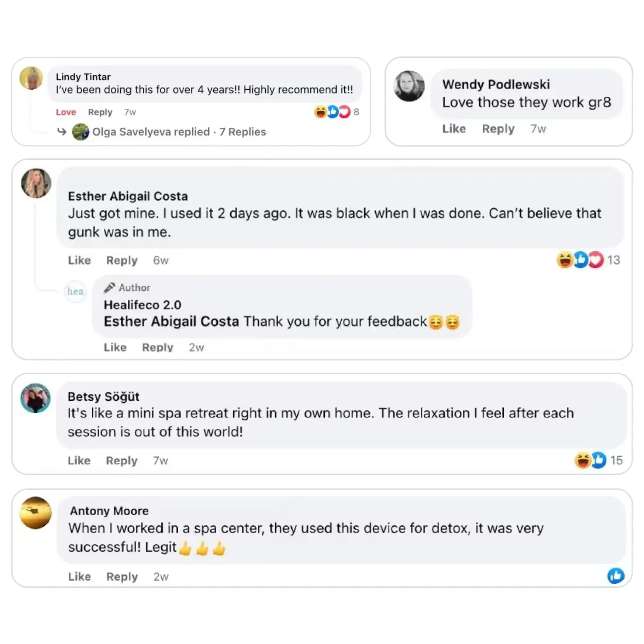The width and height of the screenshot is (644, 644).
Task: Open the blue thumbs-up reaction on Antony's comment
Action: point(615,576)
